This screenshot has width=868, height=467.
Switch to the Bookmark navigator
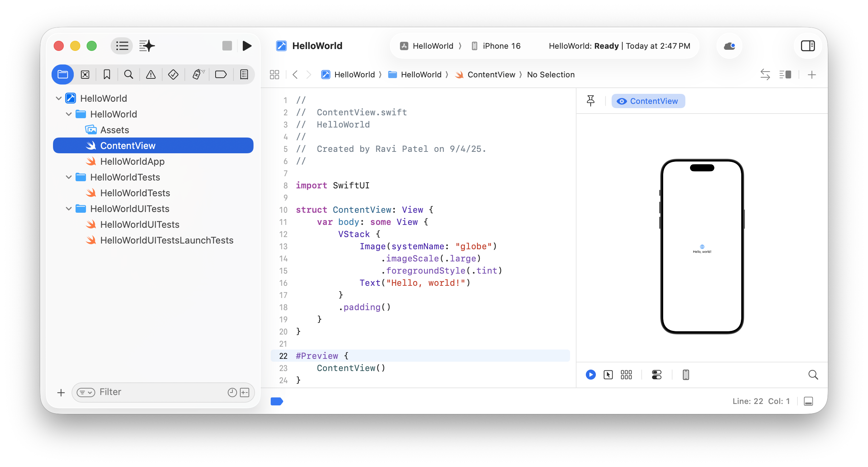pyautogui.click(x=107, y=74)
